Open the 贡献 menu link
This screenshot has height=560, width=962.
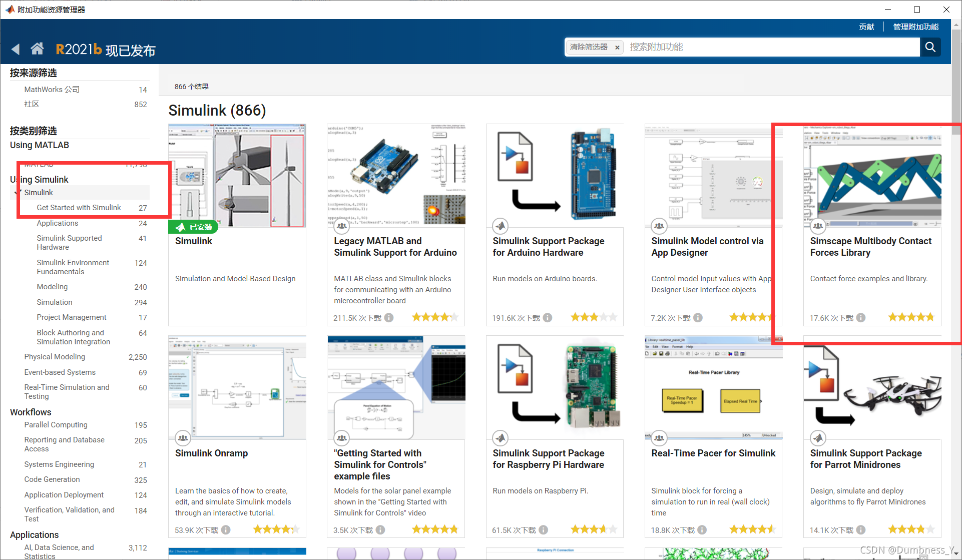(x=866, y=27)
